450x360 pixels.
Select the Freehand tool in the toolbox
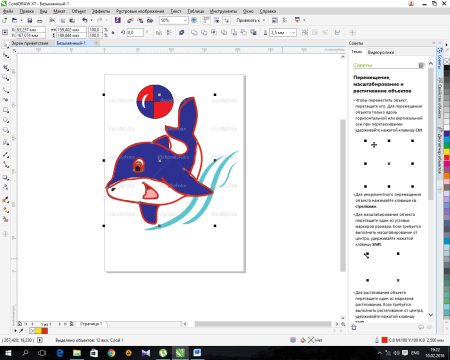pos(6,90)
